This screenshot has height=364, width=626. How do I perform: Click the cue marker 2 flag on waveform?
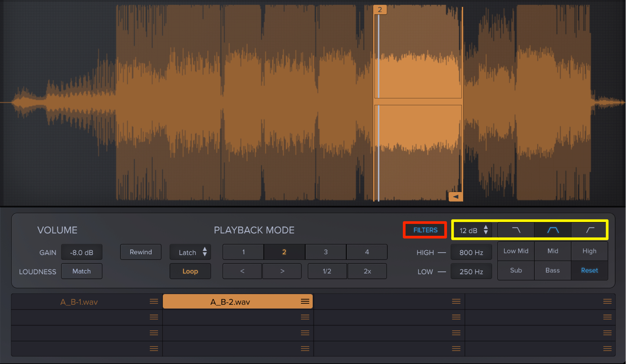tap(380, 10)
